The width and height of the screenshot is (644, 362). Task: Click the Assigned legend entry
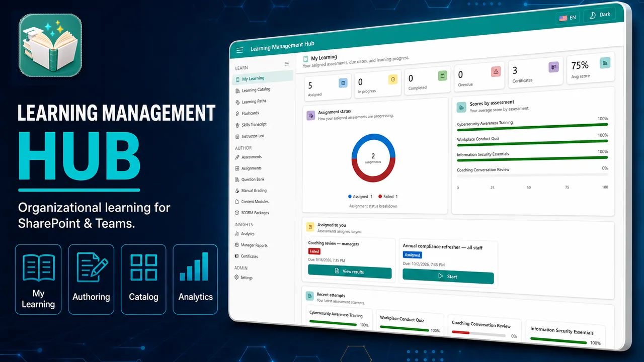[360, 197]
